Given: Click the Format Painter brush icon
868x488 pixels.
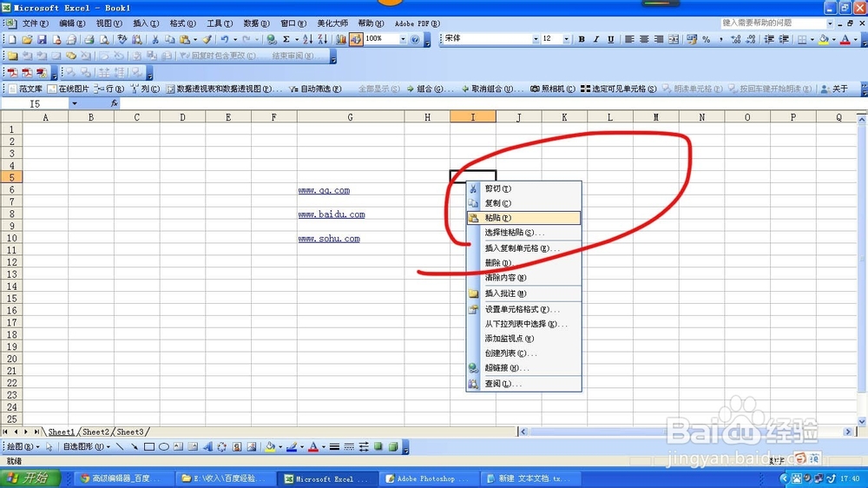Looking at the screenshot, I should pyautogui.click(x=207, y=39).
